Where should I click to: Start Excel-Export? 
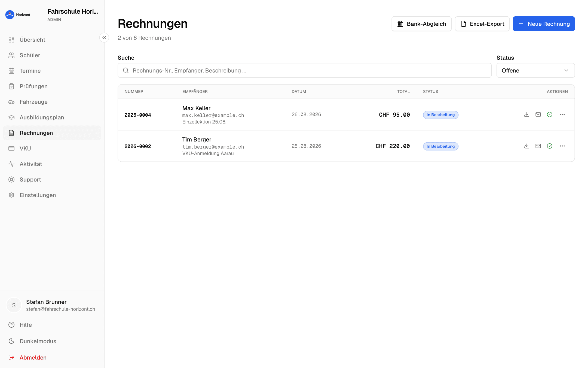coord(482,24)
